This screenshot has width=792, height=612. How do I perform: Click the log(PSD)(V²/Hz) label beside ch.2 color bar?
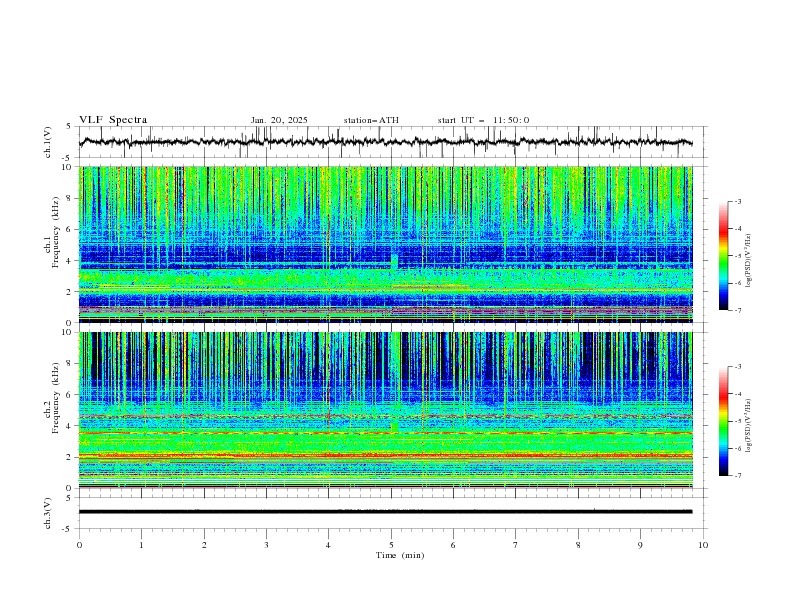click(749, 426)
